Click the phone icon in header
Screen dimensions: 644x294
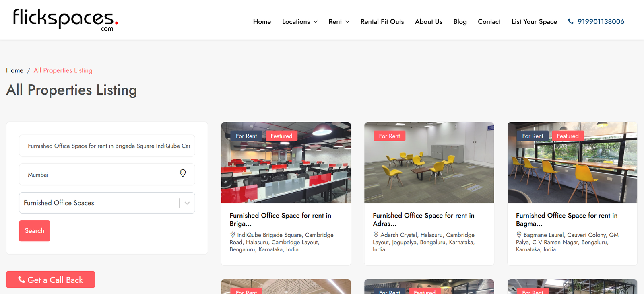click(570, 21)
